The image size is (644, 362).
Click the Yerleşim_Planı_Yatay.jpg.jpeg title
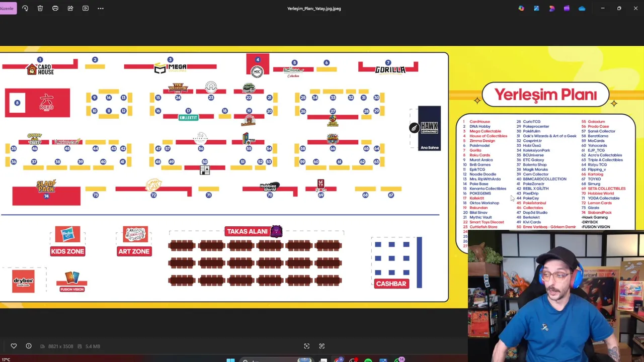(x=314, y=8)
